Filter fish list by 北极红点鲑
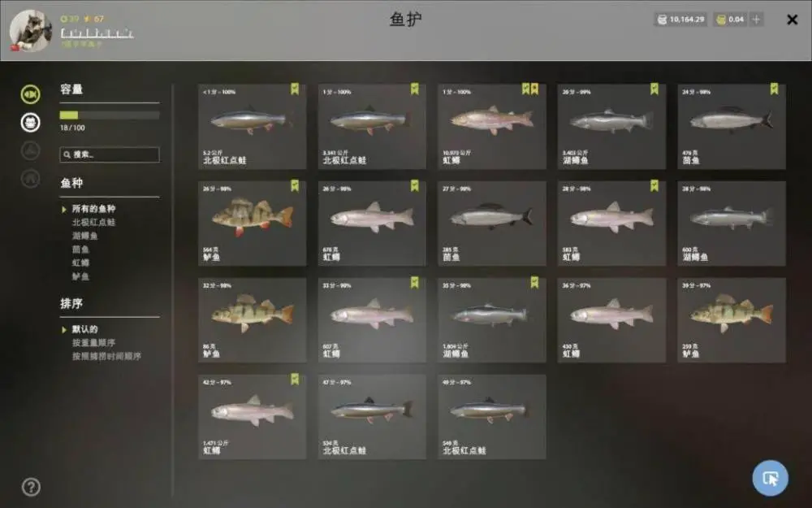812x508 pixels. (x=93, y=223)
